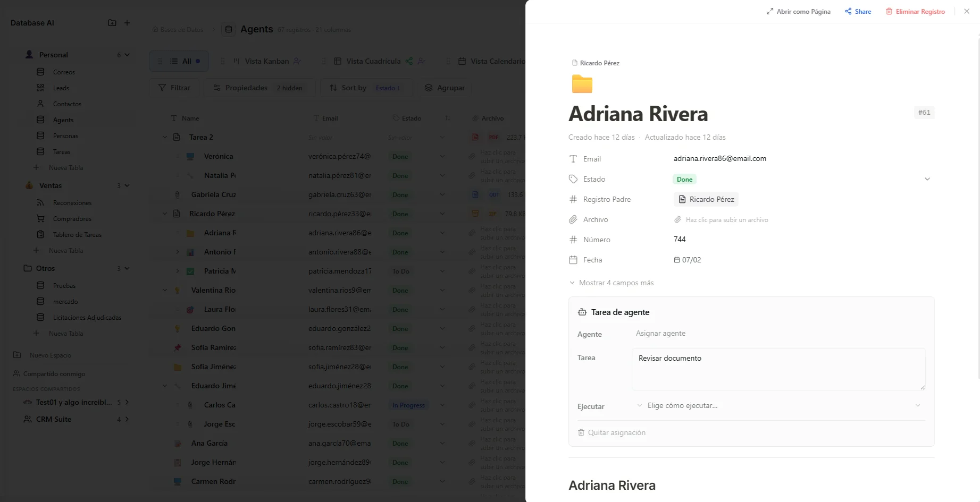Expand Test01 shared space
The width and height of the screenshot is (980, 502).
coord(127,402)
